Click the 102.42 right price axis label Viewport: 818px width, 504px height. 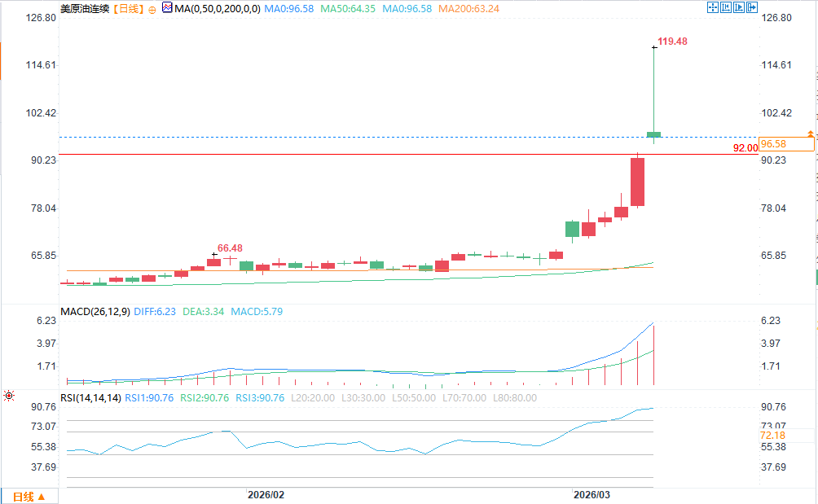coord(776,113)
